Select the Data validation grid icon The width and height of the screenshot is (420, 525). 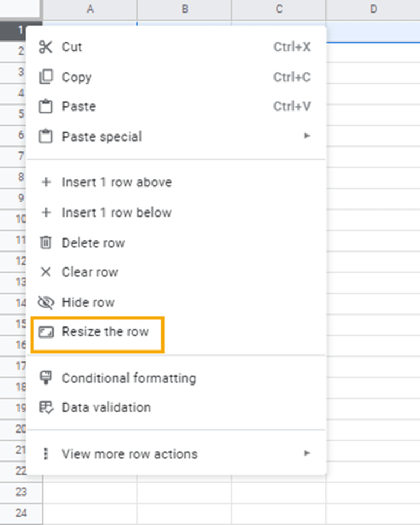tap(47, 407)
